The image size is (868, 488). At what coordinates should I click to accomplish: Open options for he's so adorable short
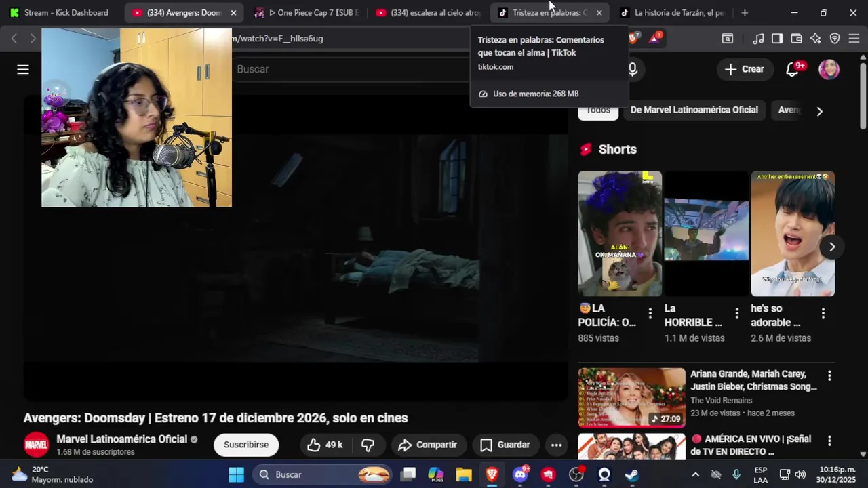tap(823, 313)
